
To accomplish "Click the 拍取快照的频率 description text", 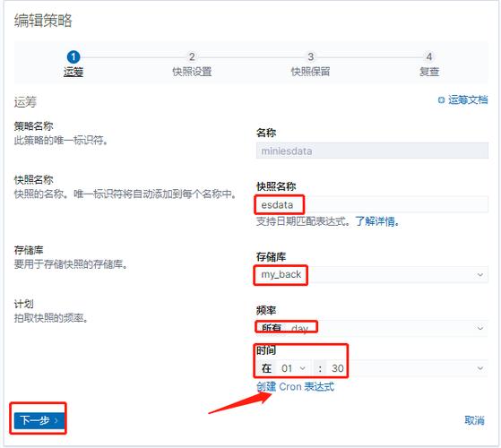I will [x=51, y=318].
